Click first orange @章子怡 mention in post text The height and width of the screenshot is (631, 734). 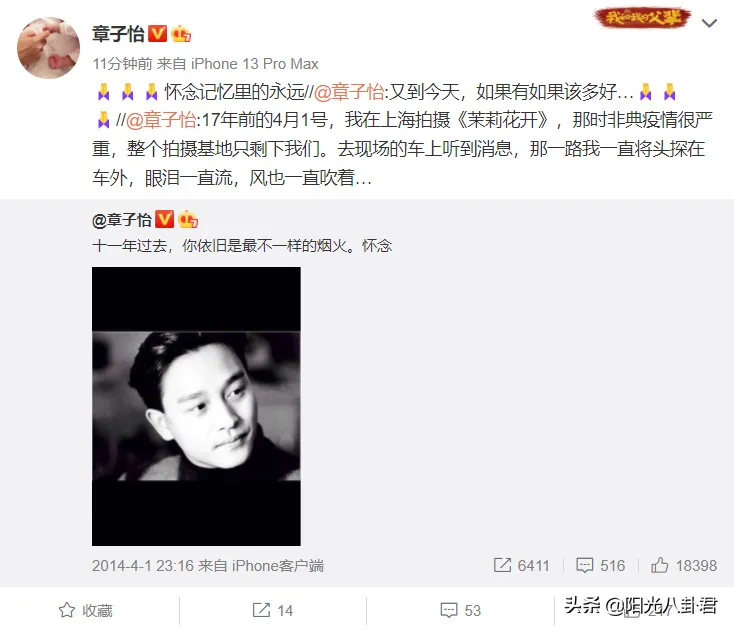pyautogui.click(x=349, y=92)
